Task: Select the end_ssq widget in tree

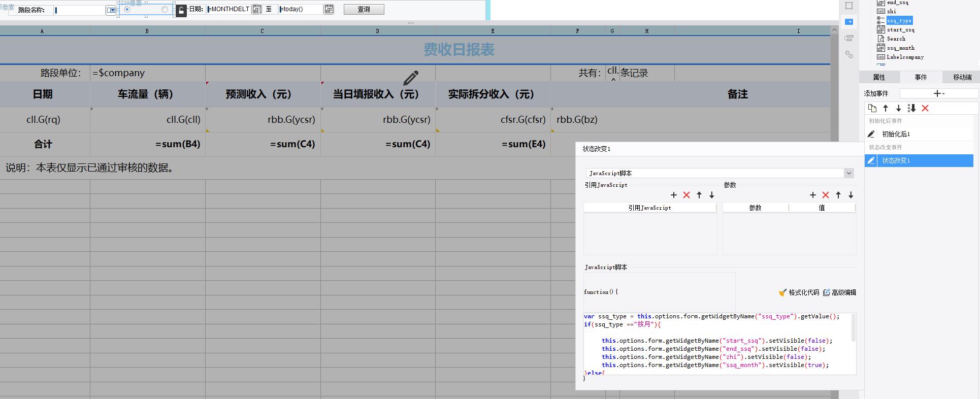Action: click(x=897, y=3)
